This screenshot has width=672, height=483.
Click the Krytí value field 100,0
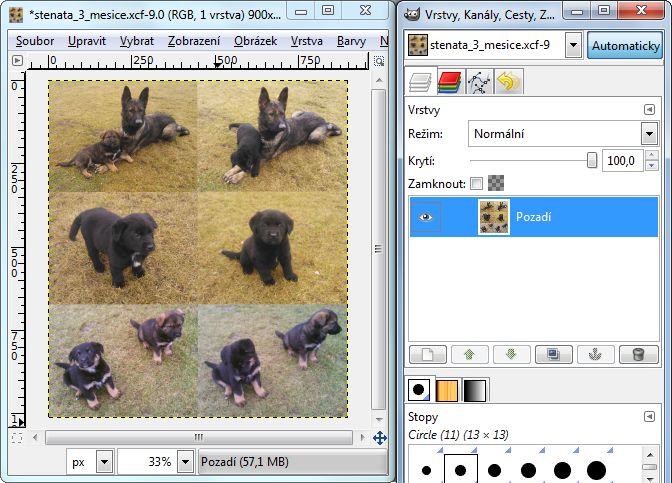[622, 161]
